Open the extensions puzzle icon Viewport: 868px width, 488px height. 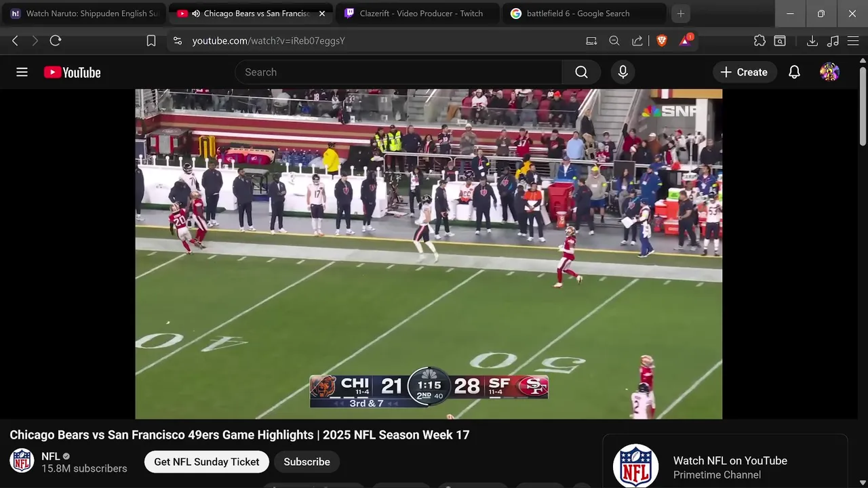[759, 41]
